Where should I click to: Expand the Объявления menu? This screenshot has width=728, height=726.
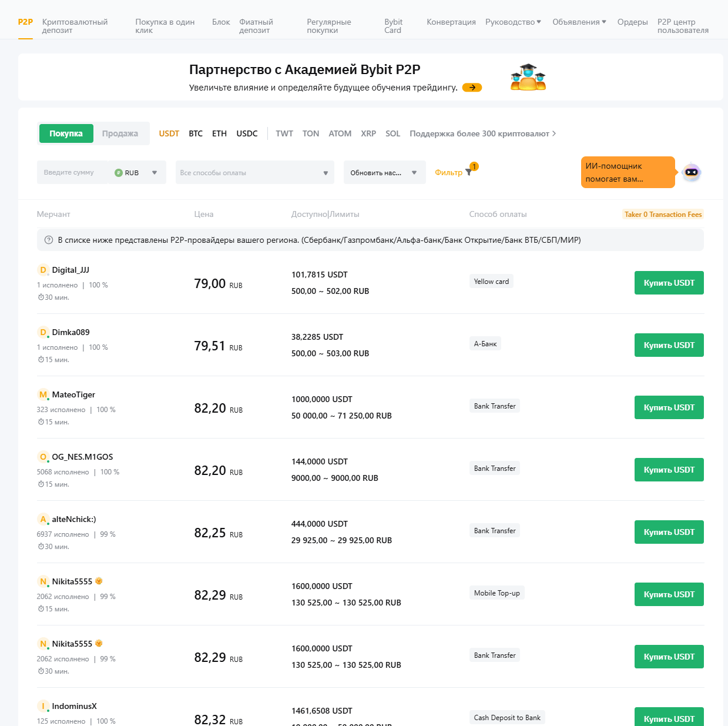pyautogui.click(x=579, y=22)
